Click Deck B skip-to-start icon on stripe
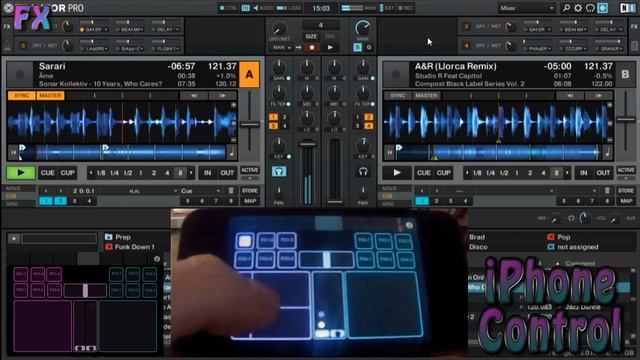This screenshot has width=640, height=360. tap(389, 153)
